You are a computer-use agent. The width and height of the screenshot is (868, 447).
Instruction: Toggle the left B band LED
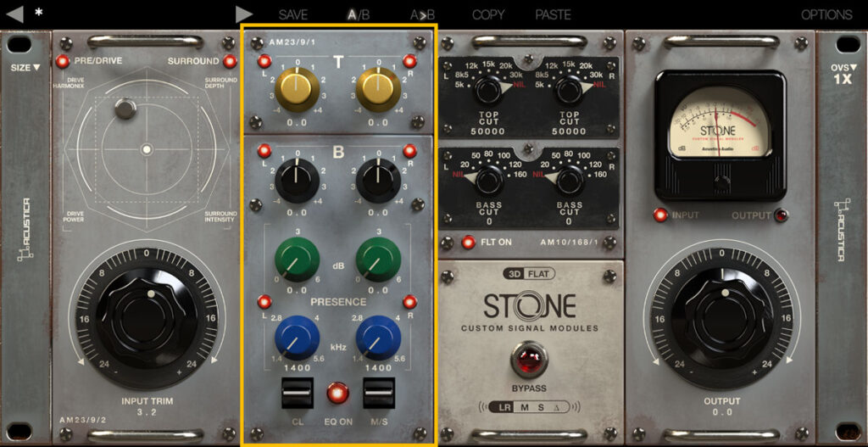264,151
